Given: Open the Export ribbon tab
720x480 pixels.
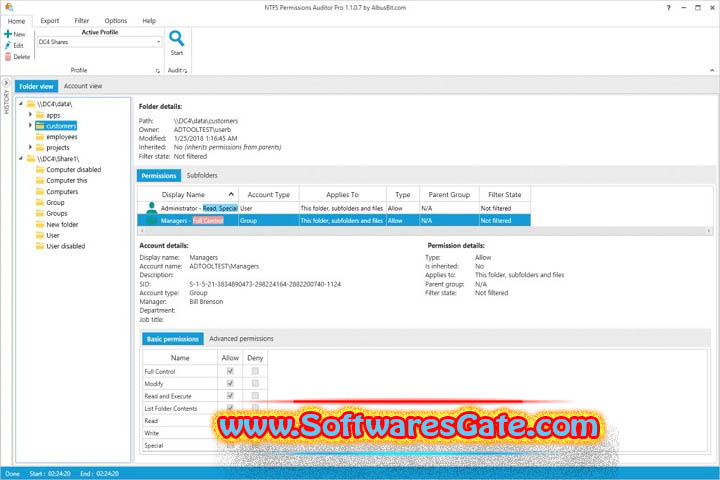Looking at the screenshot, I should [50, 21].
